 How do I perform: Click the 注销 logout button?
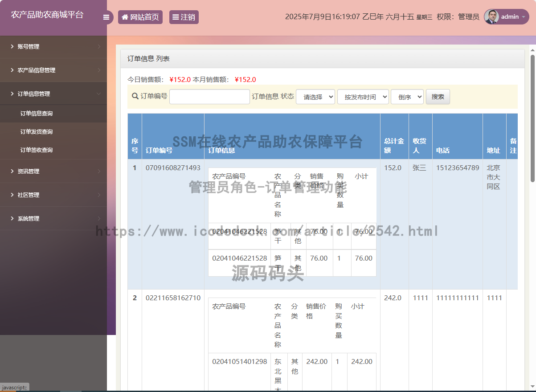[184, 17]
